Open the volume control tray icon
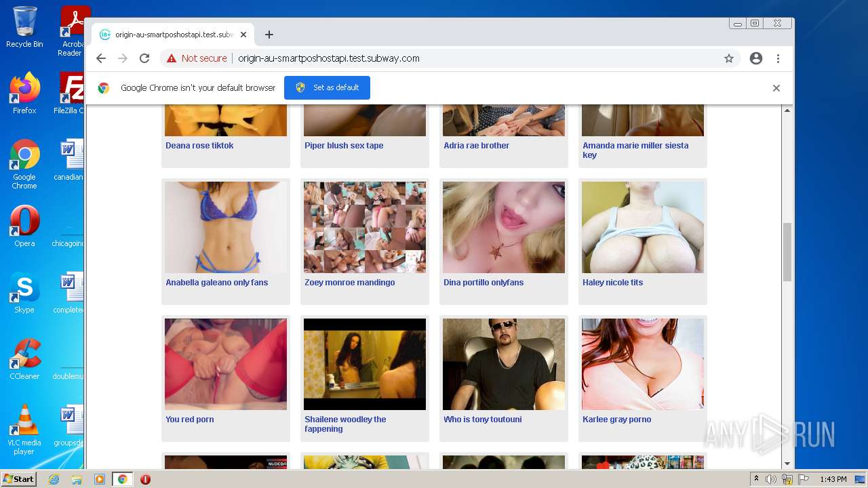The height and width of the screenshot is (488, 868). 771,479
